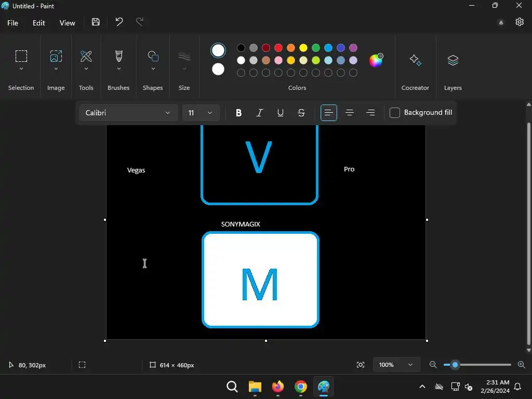Expand the Selection options chevron
Viewport: 532px width, 399px height.
(x=21, y=69)
